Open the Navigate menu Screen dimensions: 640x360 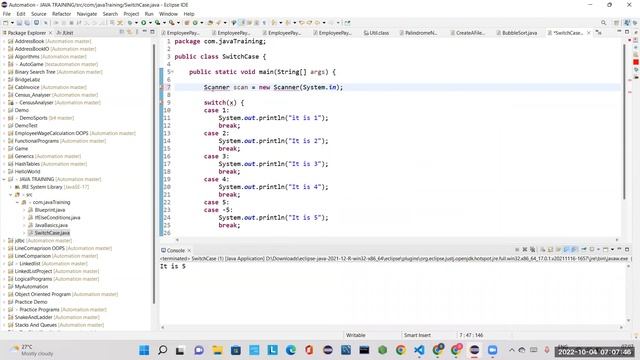87,14
